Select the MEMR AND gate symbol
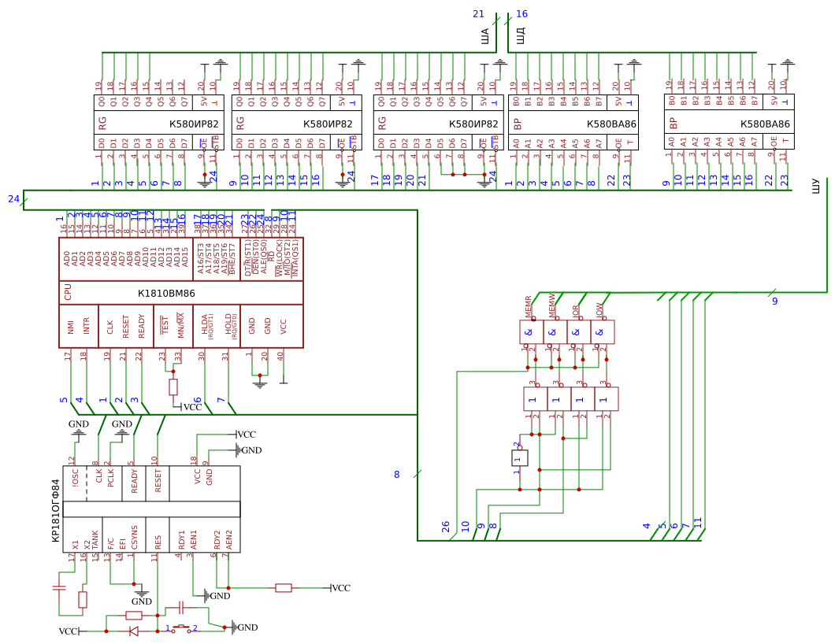 pos(531,332)
